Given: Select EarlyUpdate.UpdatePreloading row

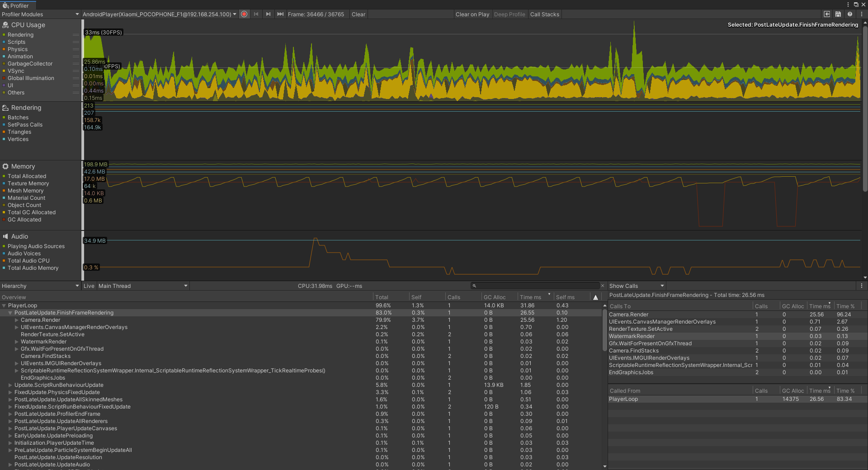Looking at the screenshot, I should point(301,436).
